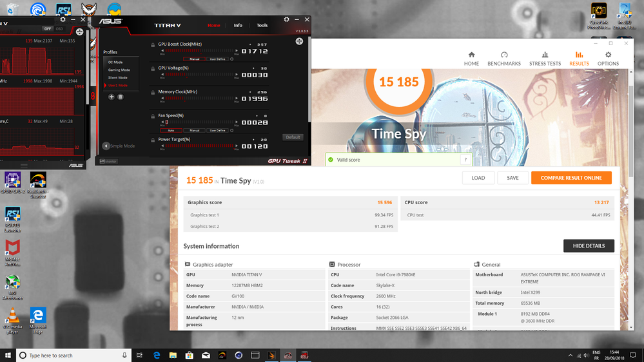Open RSI PTU Launcher desktop shortcut
The image size is (644, 362).
click(13, 219)
